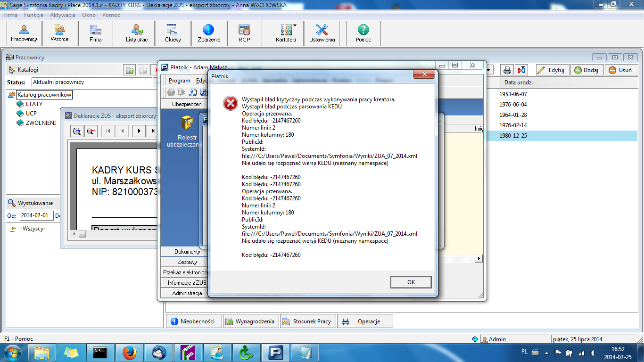Open RCP time registration icon
The width and height of the screenshot is (644, 362).
tap(244, 33)
